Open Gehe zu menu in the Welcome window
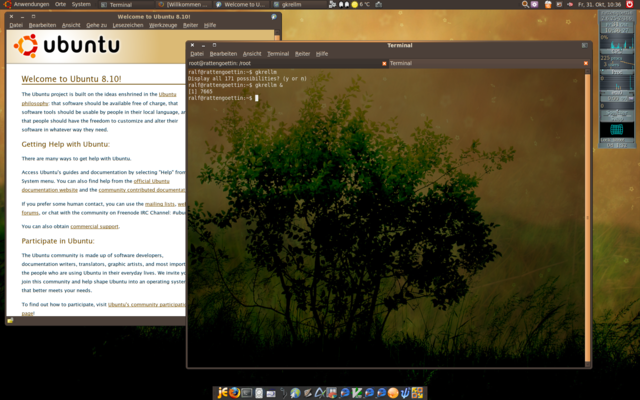The image size is (640, 400). (96, 25)
